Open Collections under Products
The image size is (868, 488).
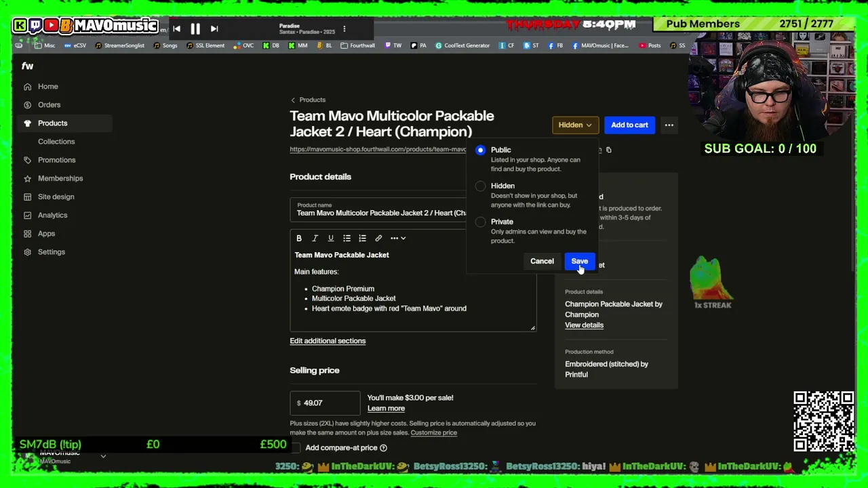point(56,142)
